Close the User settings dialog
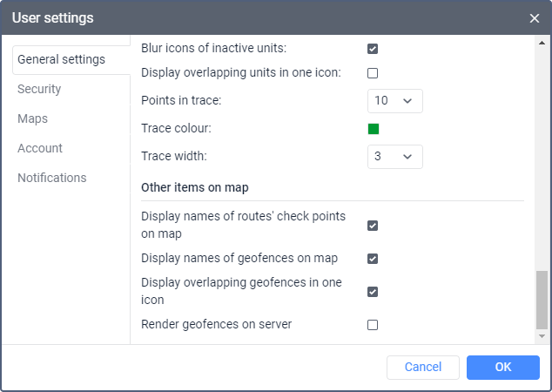This screenshot has height=392, width=552. click(535, 18)
